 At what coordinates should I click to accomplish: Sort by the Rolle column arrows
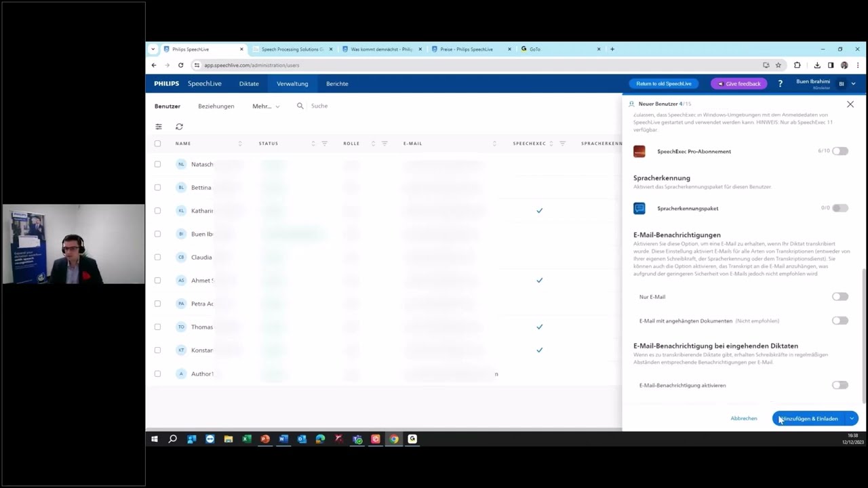[x=373, y=144]
